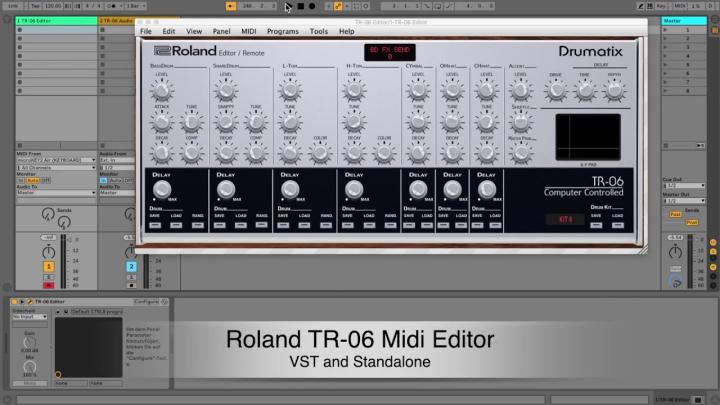720x405 pixels.
Task: Arm the transport Record button
Action: coord(312,6)
